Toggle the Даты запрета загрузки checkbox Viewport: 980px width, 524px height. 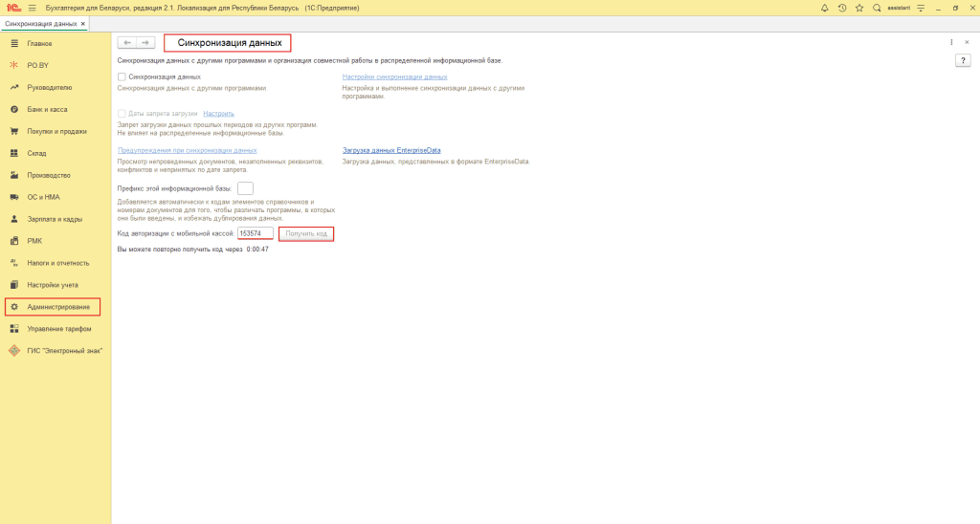pos(122,114)
